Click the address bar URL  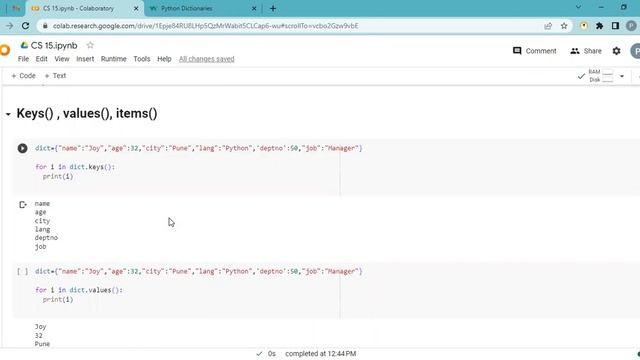pyautogui.click(x=205, y=26)
